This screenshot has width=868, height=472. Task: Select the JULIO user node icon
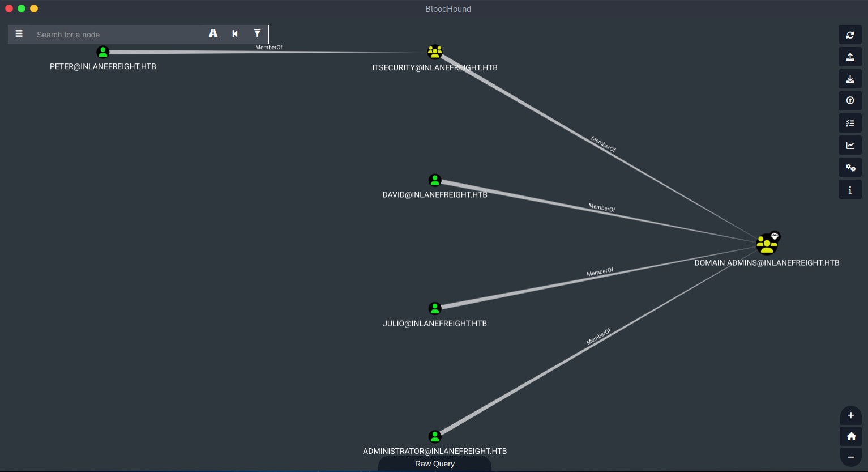[x=435, y=309]
